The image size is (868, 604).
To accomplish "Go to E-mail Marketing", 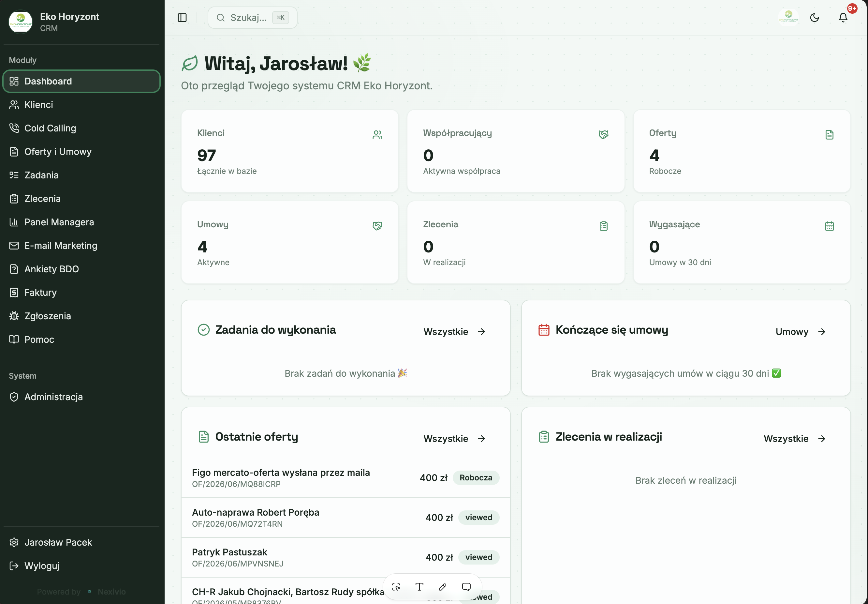I will pyautogui.click(x=81, y=246).
